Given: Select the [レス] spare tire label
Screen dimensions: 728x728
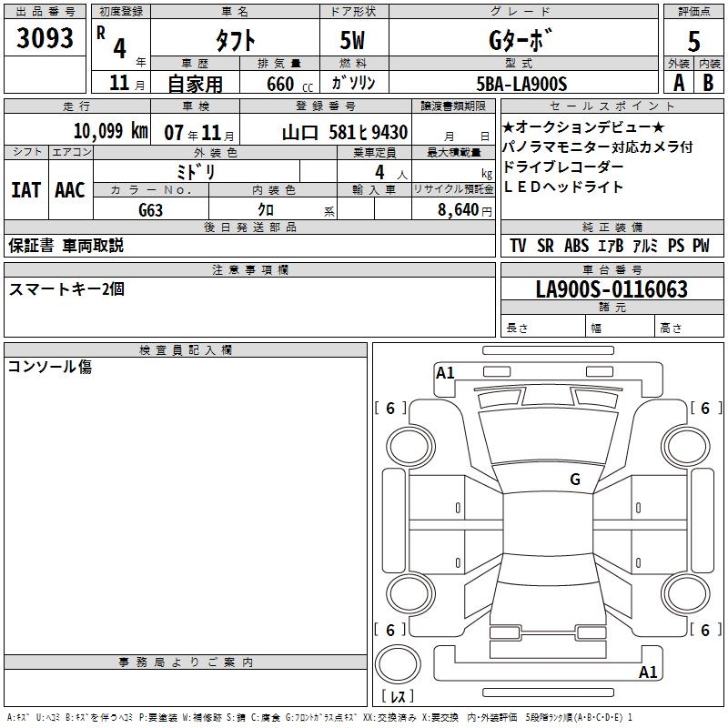Looking at the screenshot, I should (x=398, y=696).
